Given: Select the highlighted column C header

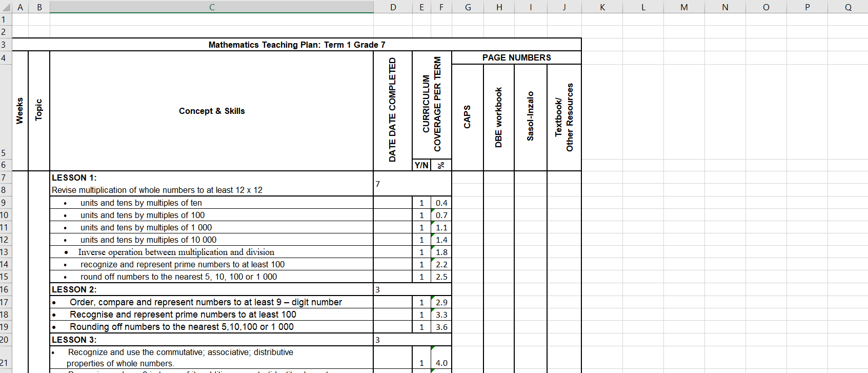Looking at the screenshot, I should pyautogui.click(x=212, y=7).
